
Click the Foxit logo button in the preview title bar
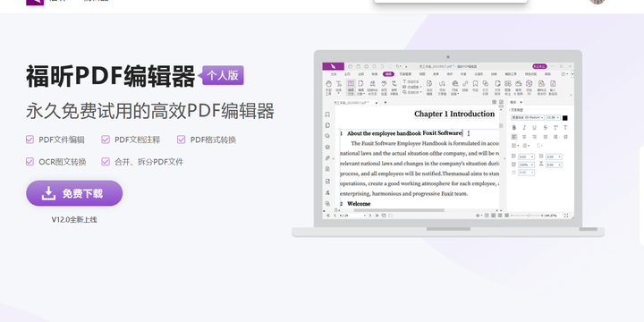click(x=333, y=66)
